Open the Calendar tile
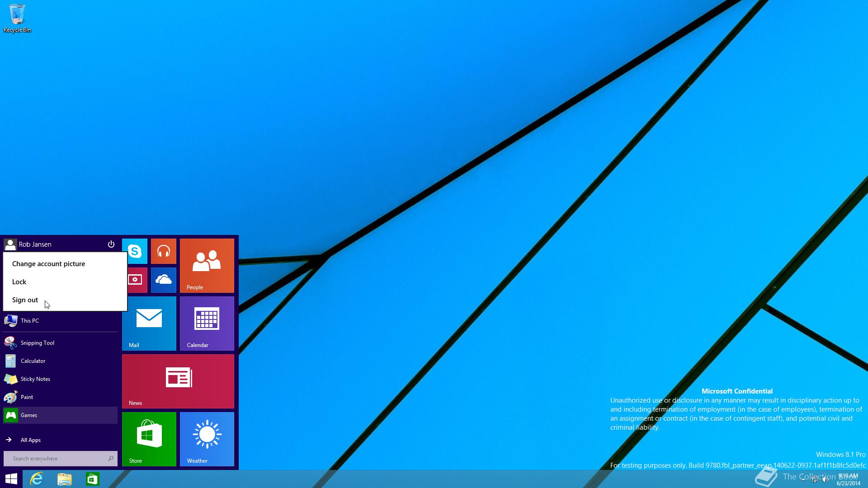 point(207,324)
